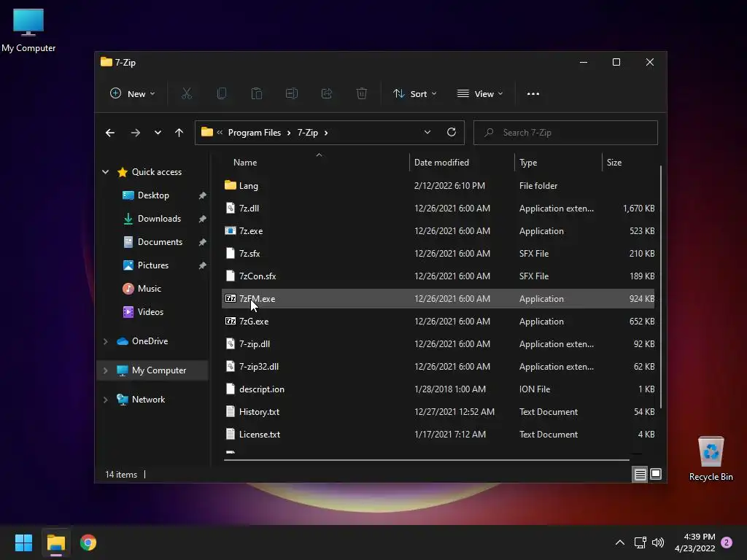Select the 7zFM.exe application icon
Image resolution: width=747 pixels, height=560 pixels.
coord(230,298)
